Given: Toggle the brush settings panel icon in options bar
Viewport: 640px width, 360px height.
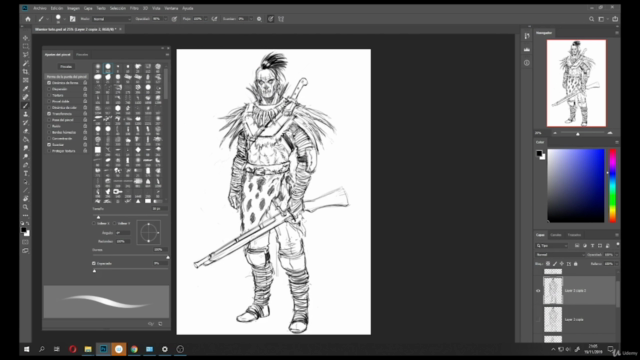Looking at the screenshot, I should (x=73, y=19).
